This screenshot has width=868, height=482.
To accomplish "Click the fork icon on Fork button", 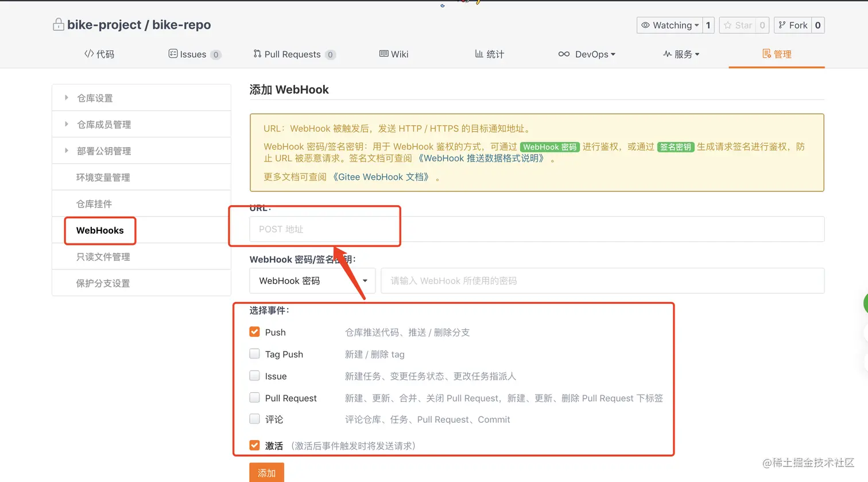I will point(782,25).
